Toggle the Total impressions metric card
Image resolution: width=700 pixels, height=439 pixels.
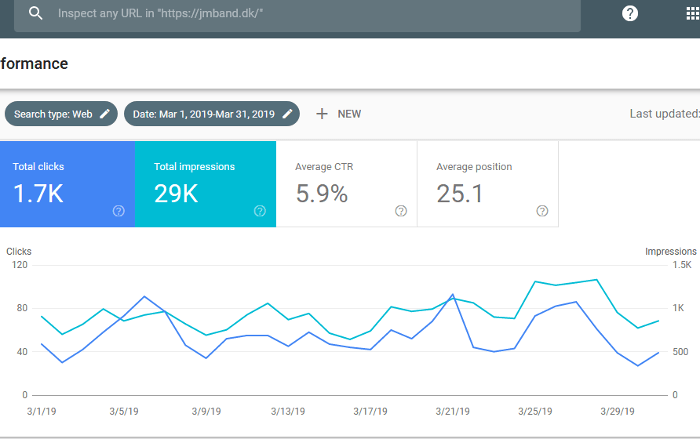tap(205, 182)
